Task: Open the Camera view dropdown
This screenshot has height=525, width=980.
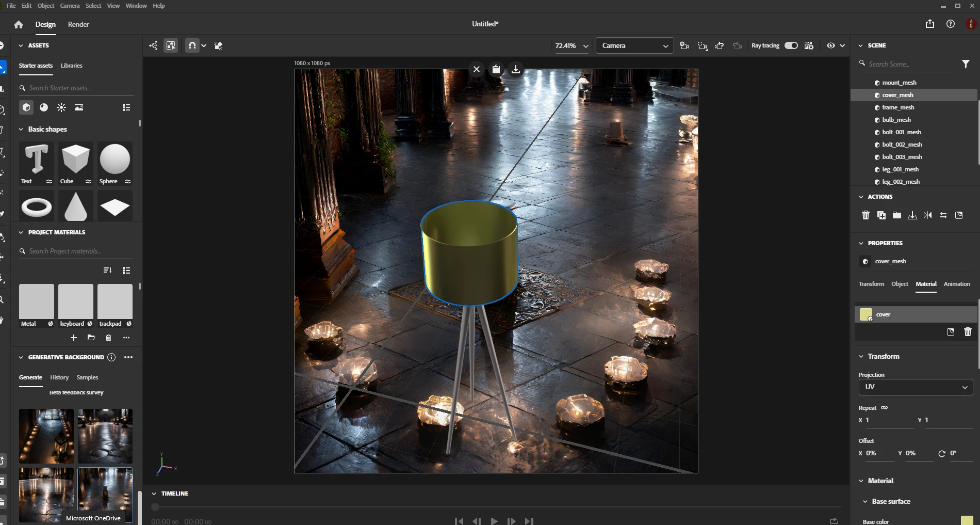Action: 634,45
